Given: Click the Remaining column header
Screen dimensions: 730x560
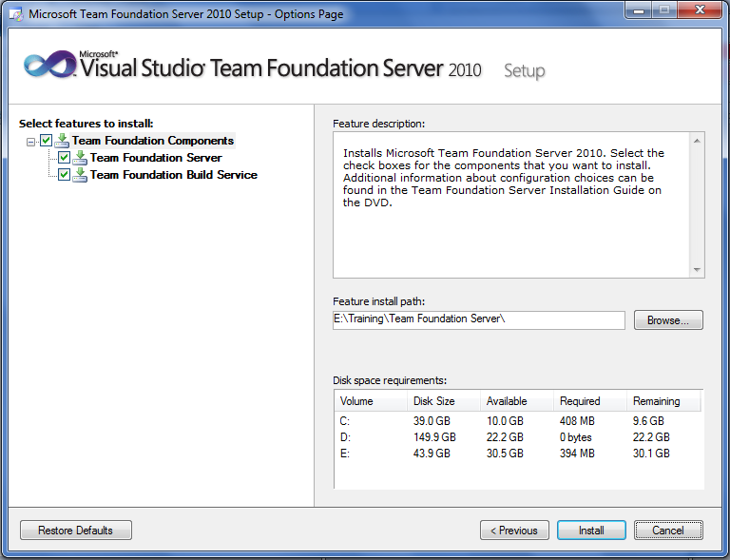Looking at the screenshot, I should tap(663, 401).
